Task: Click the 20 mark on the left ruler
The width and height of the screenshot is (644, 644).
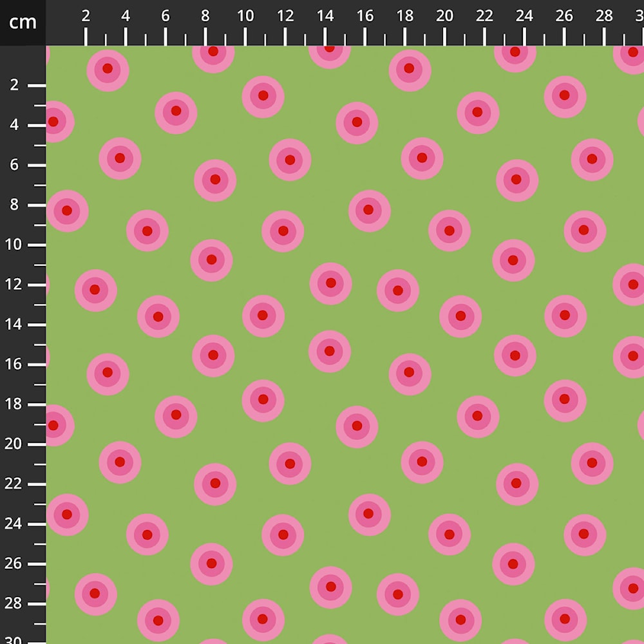Action: (37, 444)
